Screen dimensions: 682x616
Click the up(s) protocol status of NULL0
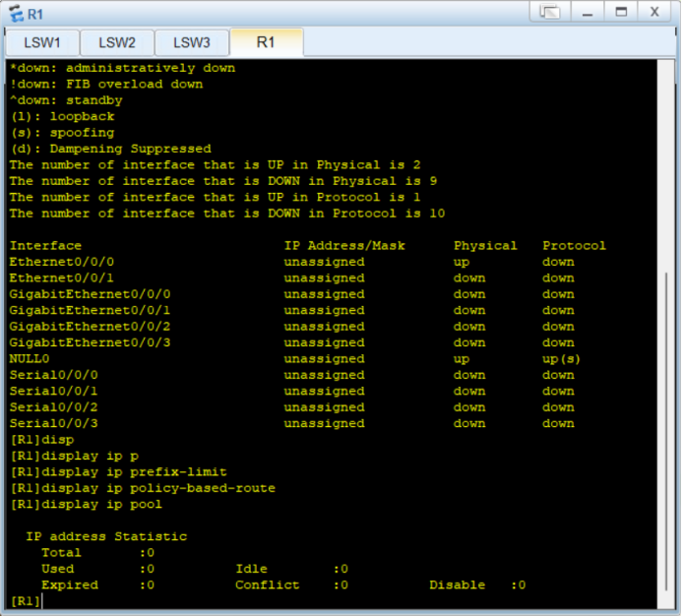pyautogui.click(x=561, y=359)
